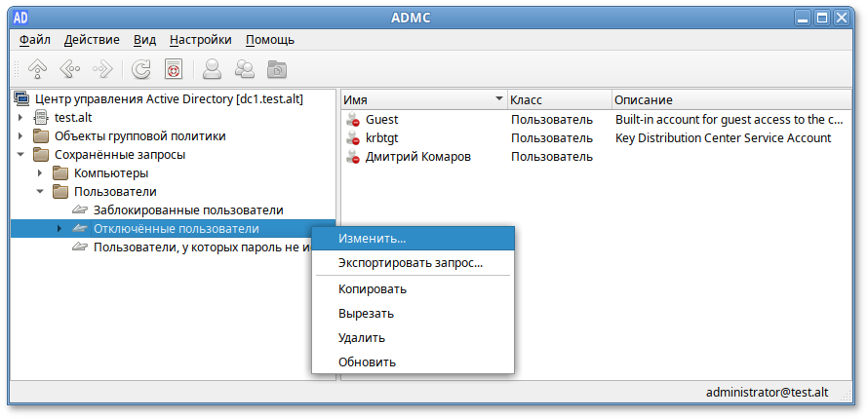868x419 pixels.
Task: Click the refresh toolbar icon
Action: coord(141,69)
